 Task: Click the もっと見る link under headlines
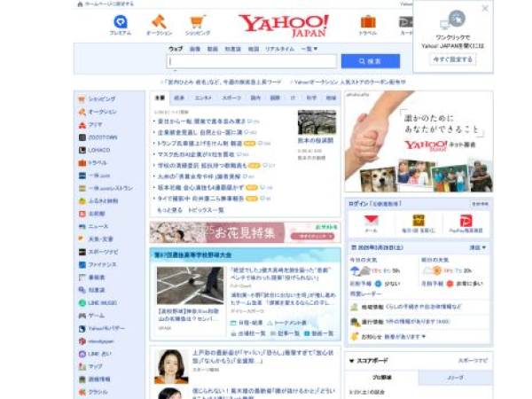click(169, 210)
